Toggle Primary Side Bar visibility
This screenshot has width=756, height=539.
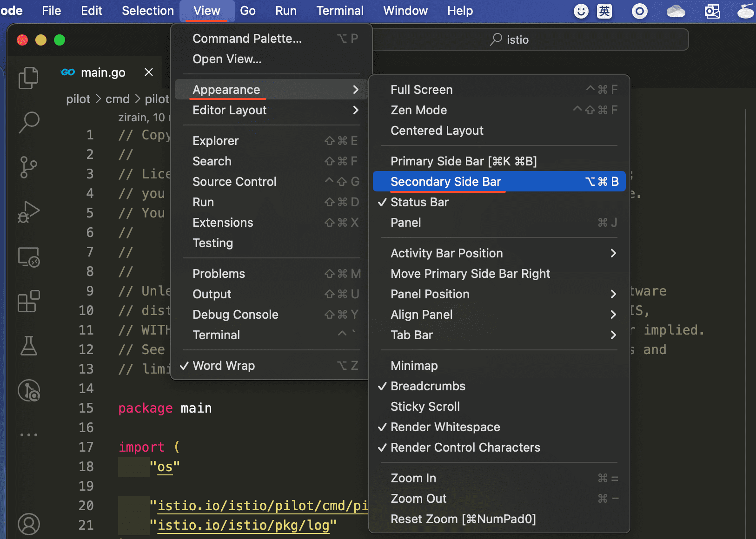pyautogui.click(x=499, y=161)
